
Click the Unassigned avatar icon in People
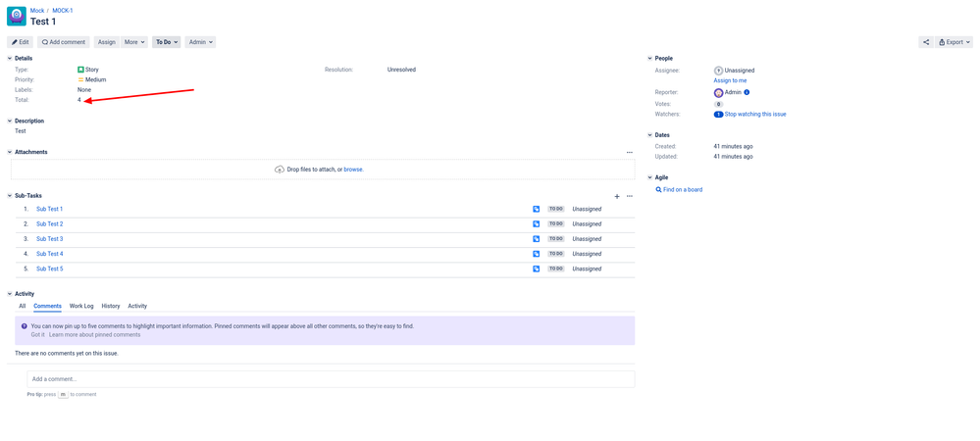click(x=718, y=71)
